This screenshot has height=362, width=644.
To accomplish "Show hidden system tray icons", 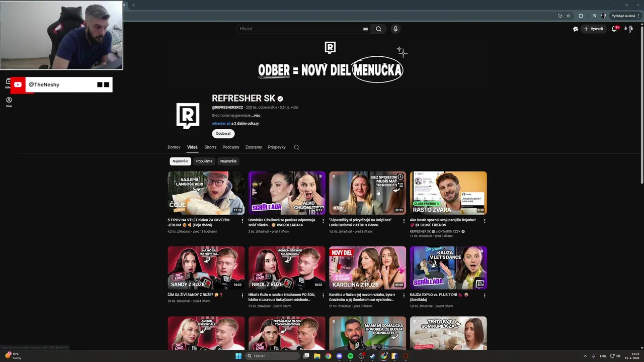I will (x=585, y=356).
